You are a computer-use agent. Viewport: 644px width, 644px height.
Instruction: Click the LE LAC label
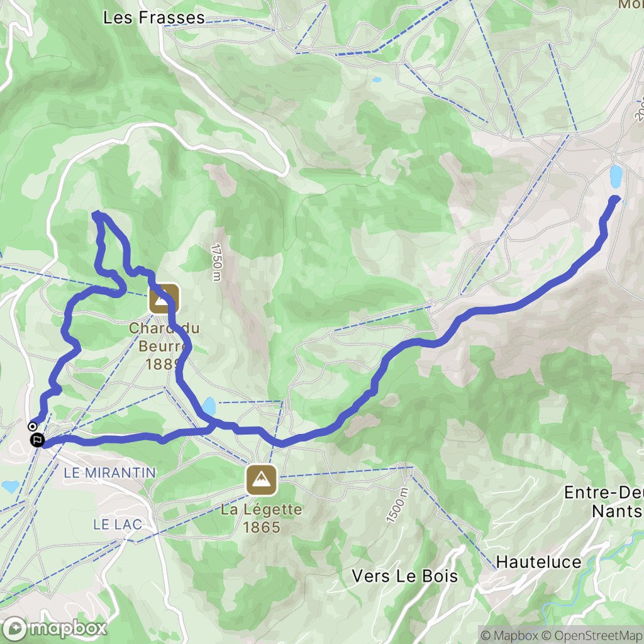(118, 525)
